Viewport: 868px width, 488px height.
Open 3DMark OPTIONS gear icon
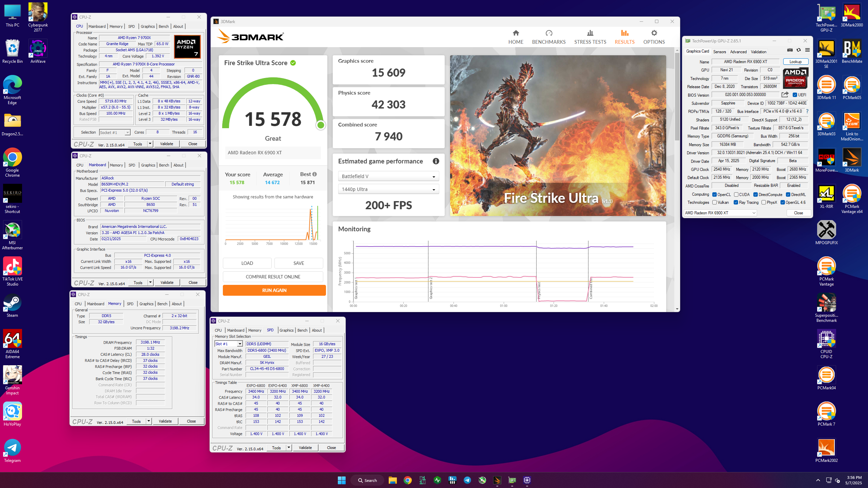click(x=654, y=33)
